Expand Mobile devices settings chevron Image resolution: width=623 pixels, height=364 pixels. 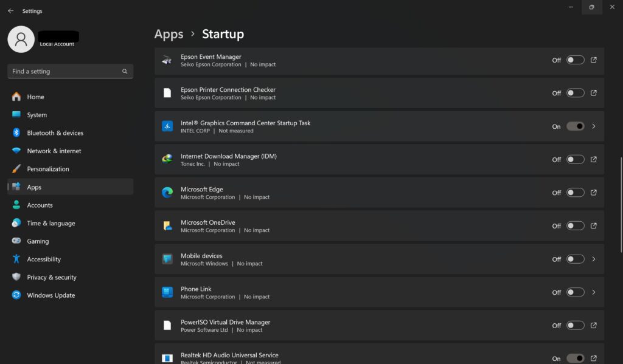coord(594,259)
